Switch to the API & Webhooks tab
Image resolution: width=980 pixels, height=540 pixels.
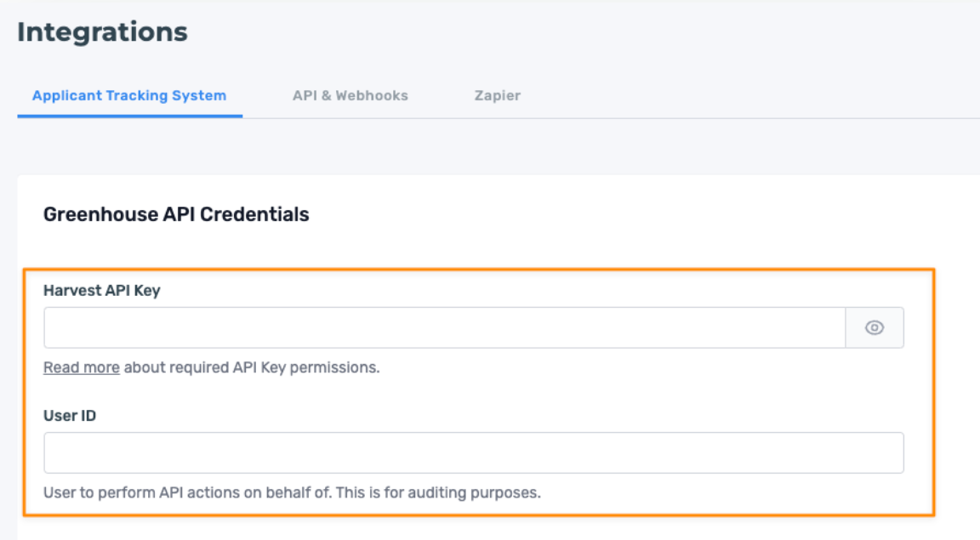pos(350,95)
